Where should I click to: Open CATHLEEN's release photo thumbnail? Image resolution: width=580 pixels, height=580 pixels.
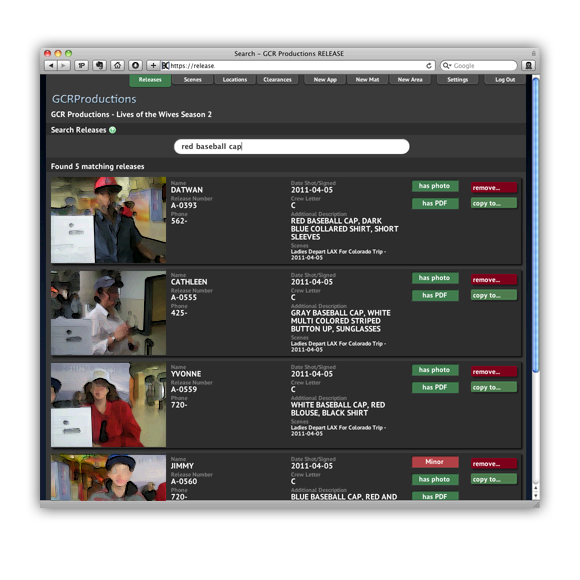tap(108, 313)
